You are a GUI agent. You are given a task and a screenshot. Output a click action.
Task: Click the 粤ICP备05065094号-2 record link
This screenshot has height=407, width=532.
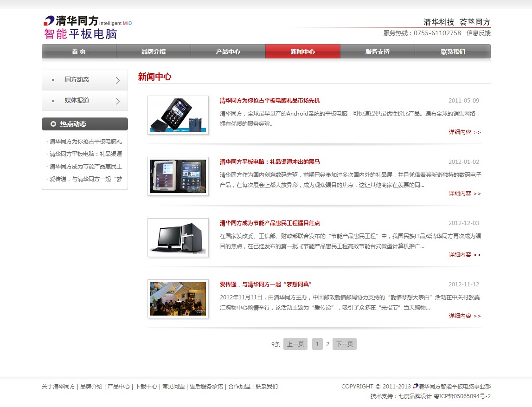coord(462,396)
